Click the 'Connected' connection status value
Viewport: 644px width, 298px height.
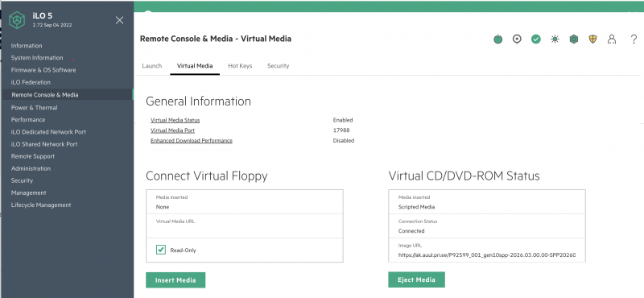click(x=411, y=231)
